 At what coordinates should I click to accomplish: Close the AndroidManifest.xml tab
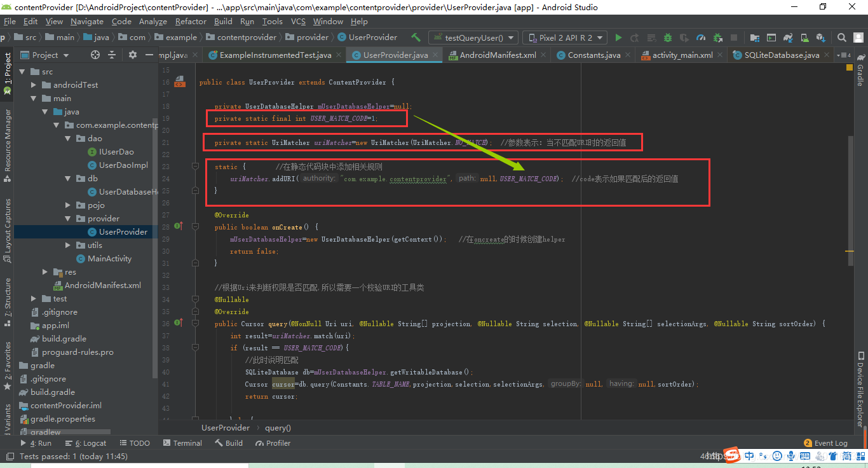pyautogui.click(x=544, y=55)
